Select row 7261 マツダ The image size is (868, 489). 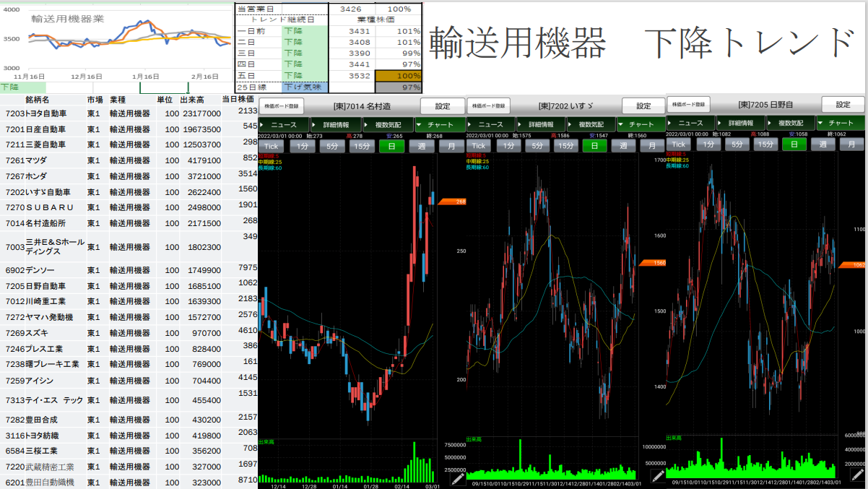point(129,160)
